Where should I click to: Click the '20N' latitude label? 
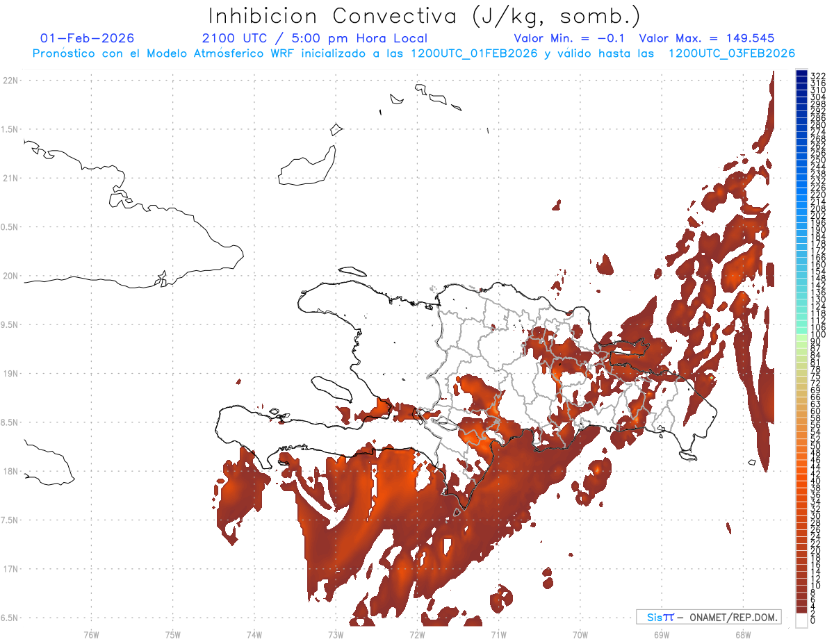pyautogui.click(x=10, y=276)
